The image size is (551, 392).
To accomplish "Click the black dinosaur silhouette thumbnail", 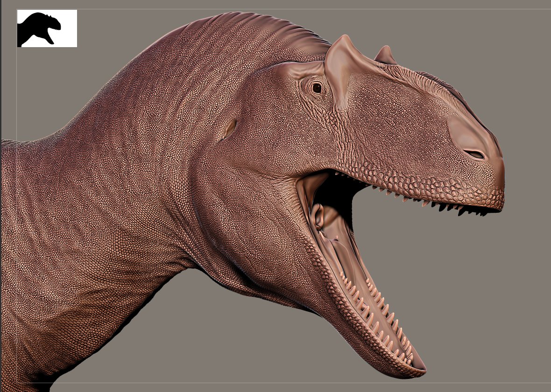I will tap(47, 28).
